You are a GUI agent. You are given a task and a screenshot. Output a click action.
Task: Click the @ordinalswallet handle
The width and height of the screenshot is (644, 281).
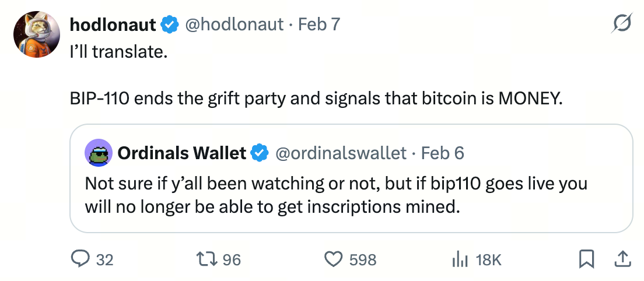click(x=340, y=153)
